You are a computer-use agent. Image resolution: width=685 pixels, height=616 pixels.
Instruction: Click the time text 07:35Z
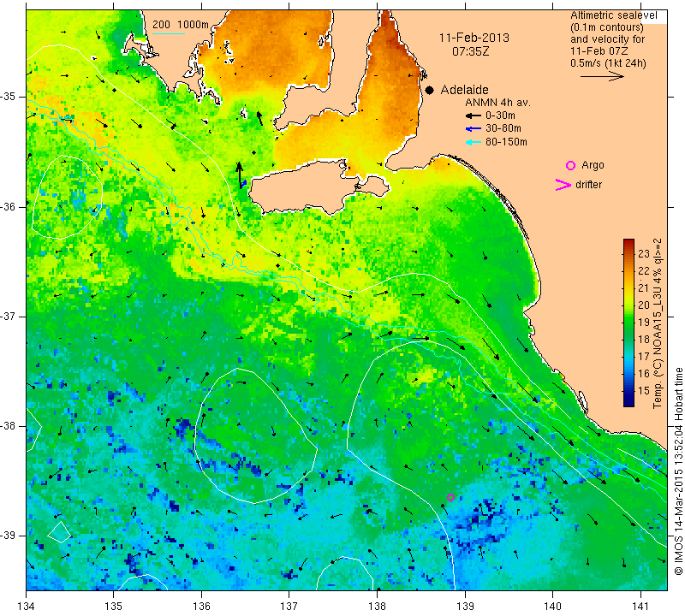[470, 51]
